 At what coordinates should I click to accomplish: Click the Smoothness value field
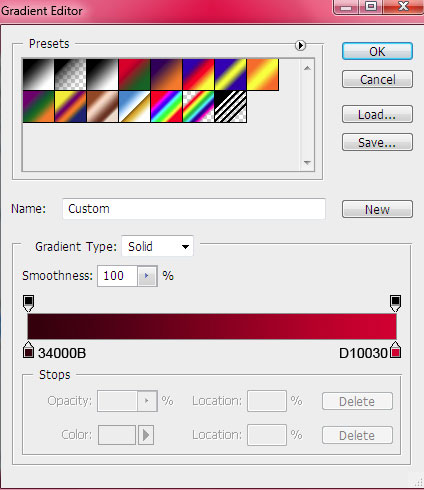(x=117, y=276)
